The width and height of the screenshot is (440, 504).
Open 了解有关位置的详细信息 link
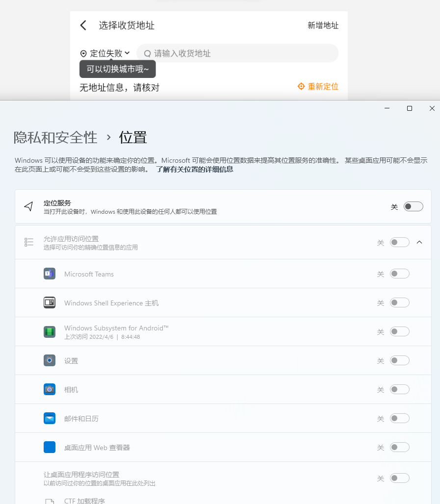point(195,170)
